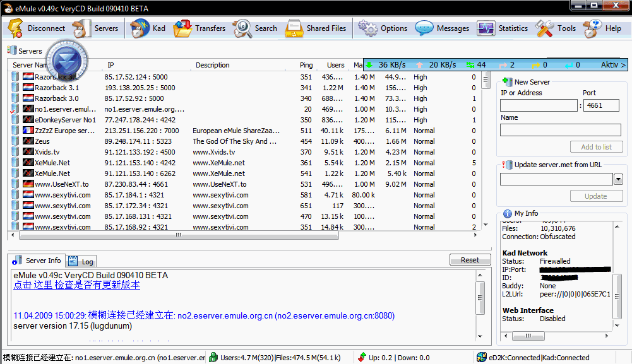
Task: Click the IP 85.17.184.1 : 4321 cell
Action: (134, 195)
